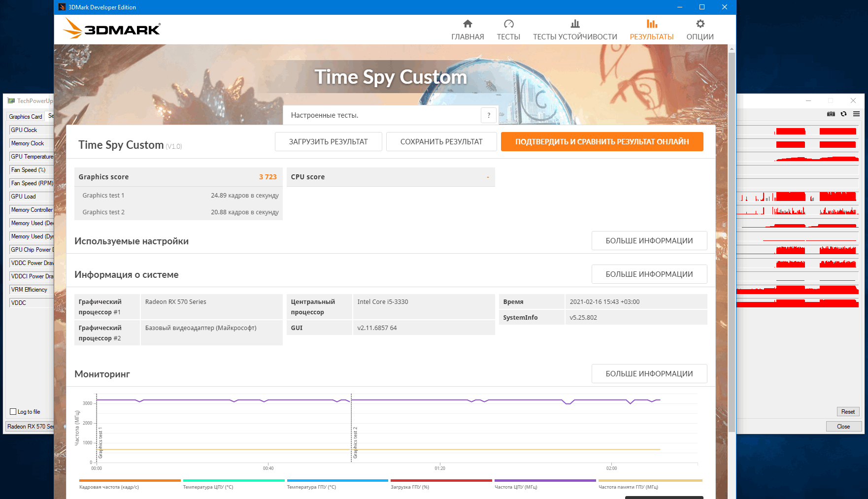Click the 3DMark logo
The width and height of the screenshot is (868, 499).
112,29
